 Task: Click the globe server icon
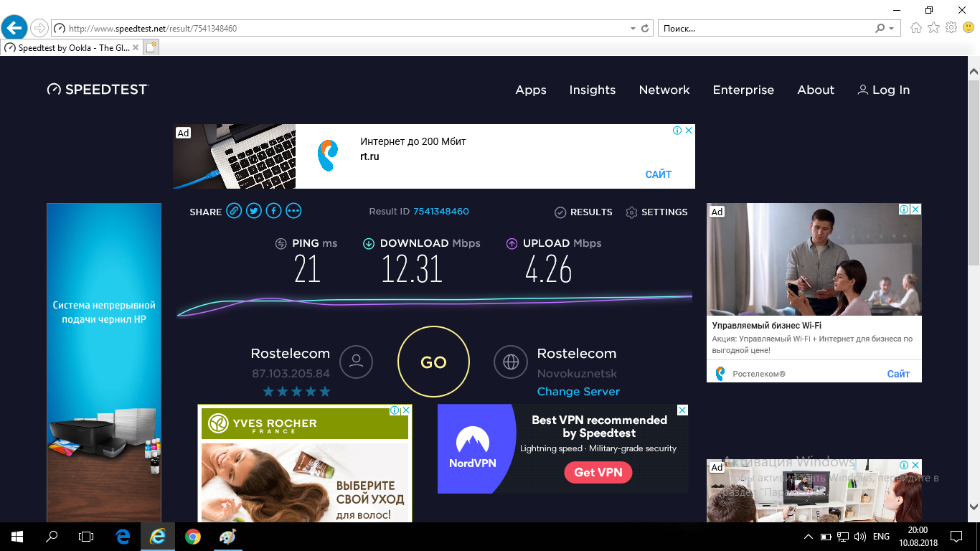[x=511, y=362]
